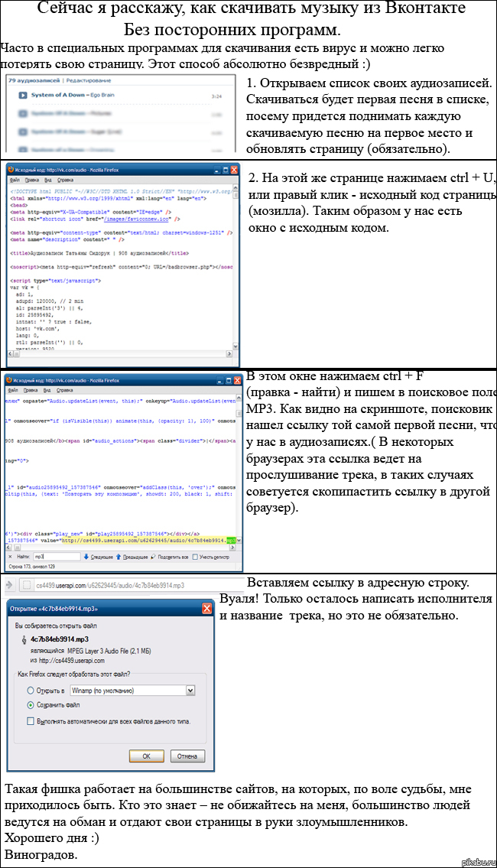Click the 3:24 duration of Ego Brain
The width and height of the screenshot is (497, 868).
[x=216, y=96]
